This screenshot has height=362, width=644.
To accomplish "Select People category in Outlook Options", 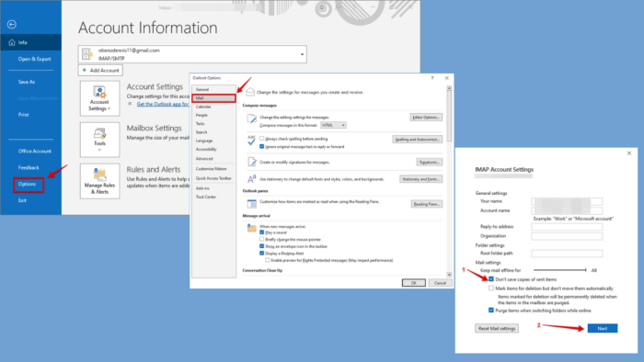I will pyautogui.click(x=201, y=115).
